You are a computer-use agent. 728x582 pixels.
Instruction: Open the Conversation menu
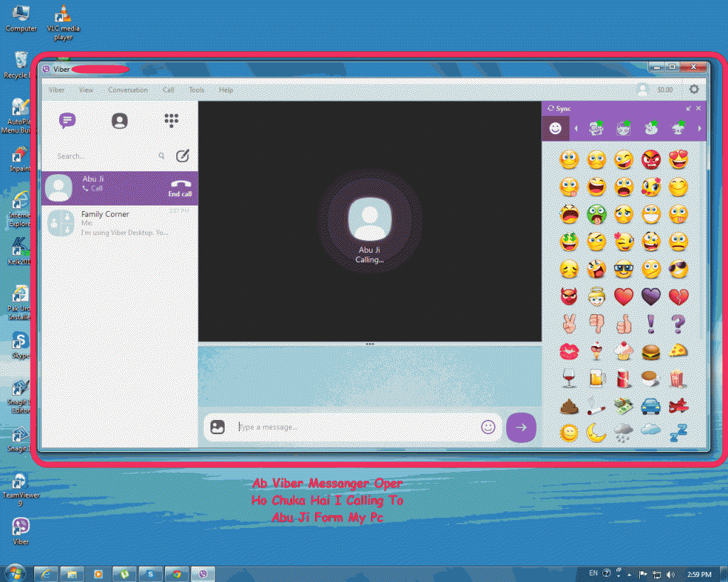pyautogui.click(x=128, y=90)
